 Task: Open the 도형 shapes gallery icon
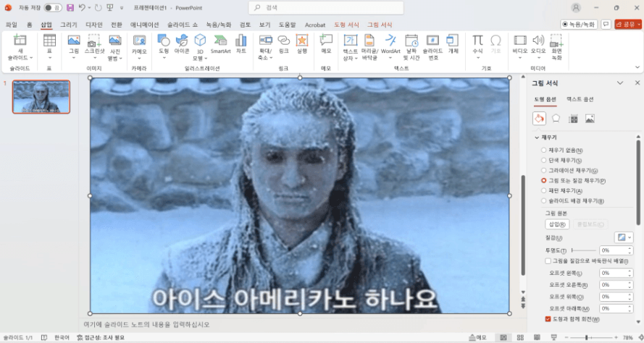click(x=164, y=41)
